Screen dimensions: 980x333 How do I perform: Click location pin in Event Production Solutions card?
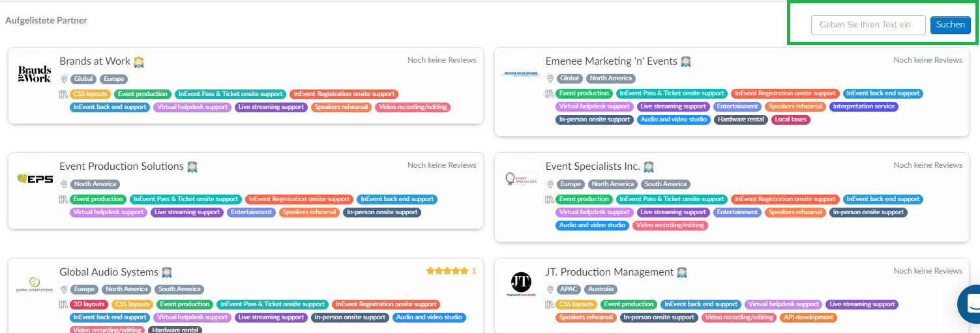point(64,184)
